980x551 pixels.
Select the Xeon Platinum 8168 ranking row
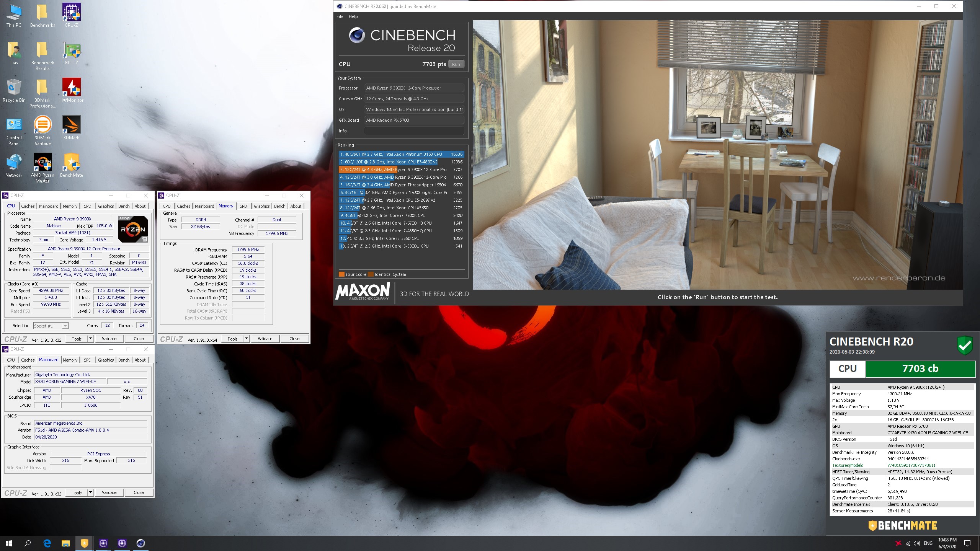(x=401, y=154)
